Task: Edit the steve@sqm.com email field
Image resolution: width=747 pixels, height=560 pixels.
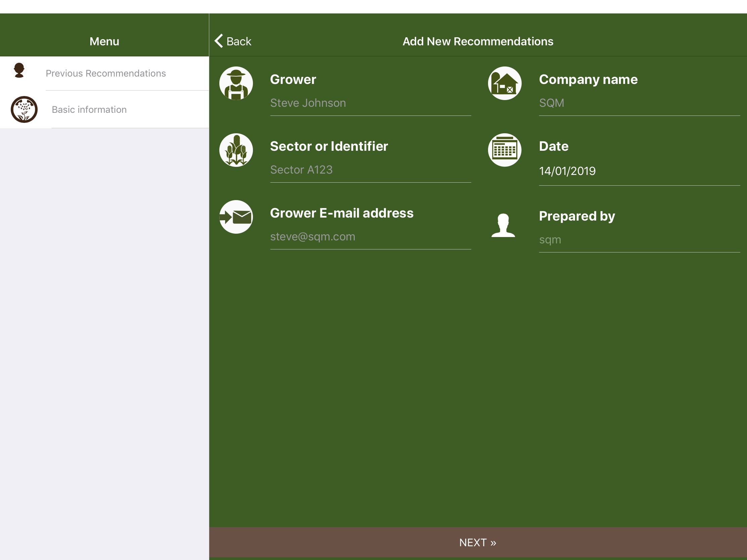Action: (370, 237)
